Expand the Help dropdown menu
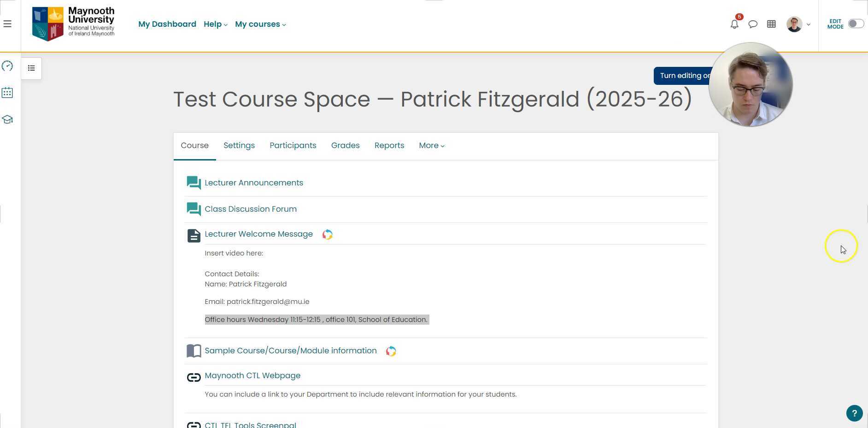Image resolution: width=868 pixels, height=428 pixels. 215,24
